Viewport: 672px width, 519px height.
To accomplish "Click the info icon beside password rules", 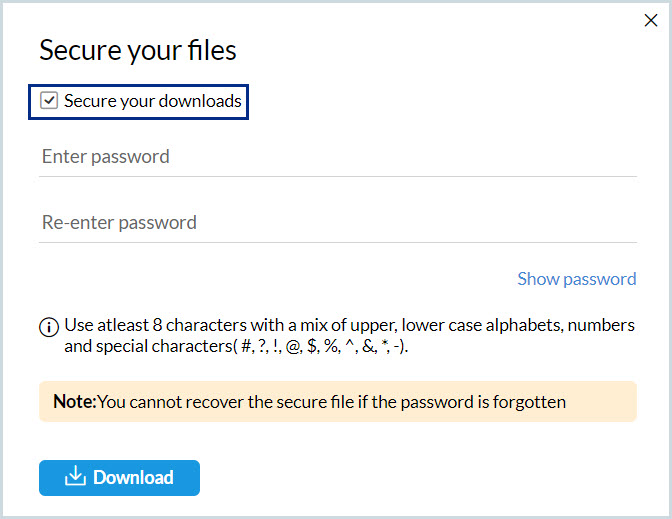I will coord(49,327).
